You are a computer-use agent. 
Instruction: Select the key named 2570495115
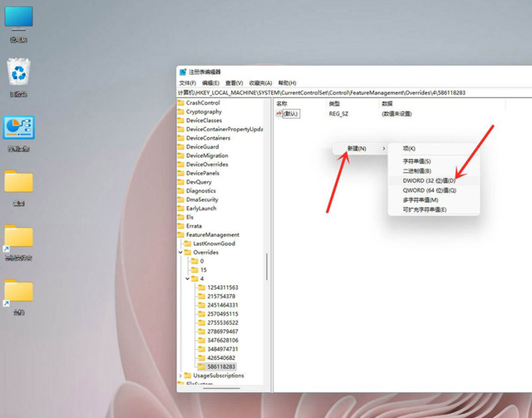point(223,314)
